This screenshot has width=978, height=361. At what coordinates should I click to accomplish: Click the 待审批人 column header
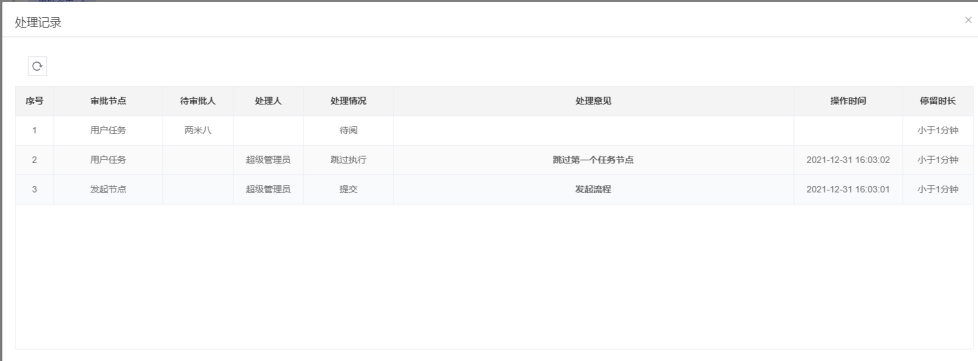click(198, 101)
